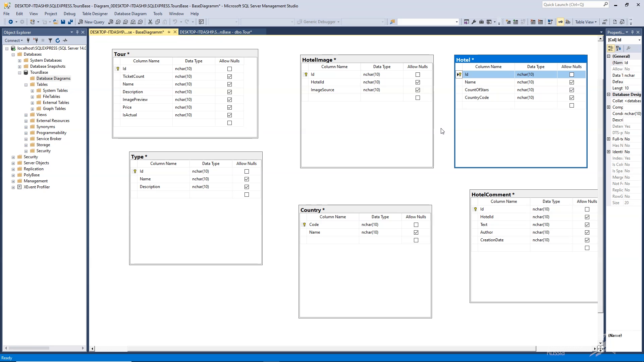Toggle Allow Nulls for HotelComment Author
This screenshot has height=362, width=644.
click(587, 232)
